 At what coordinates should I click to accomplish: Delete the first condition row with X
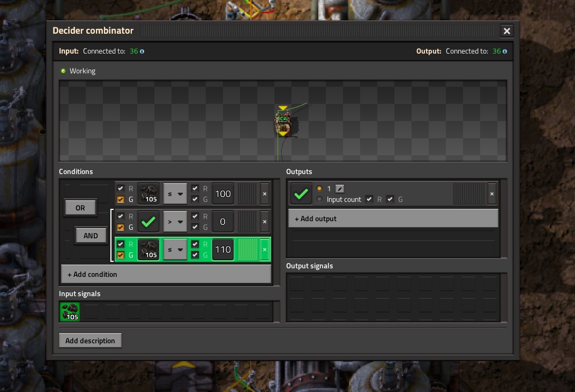tap(264, 194)
